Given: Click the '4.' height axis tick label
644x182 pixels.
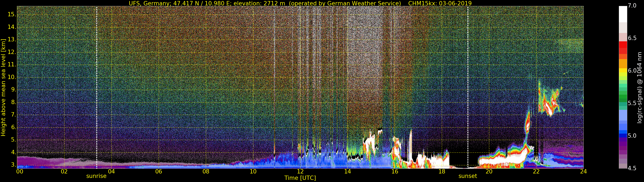Looking at the screenshot, I should pyautogui.click(x=14, y=152).
